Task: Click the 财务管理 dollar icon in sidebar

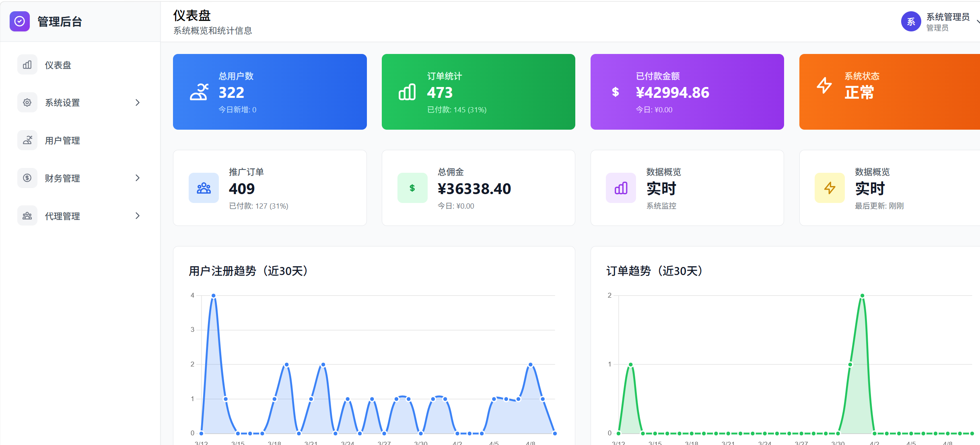Action: point(27,178)
